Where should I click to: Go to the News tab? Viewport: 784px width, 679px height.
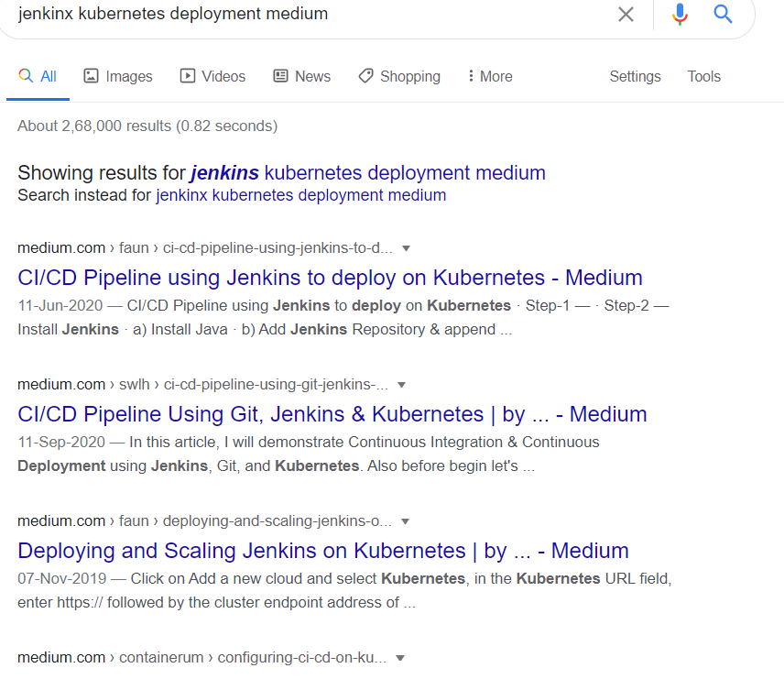tap(301, 76)
